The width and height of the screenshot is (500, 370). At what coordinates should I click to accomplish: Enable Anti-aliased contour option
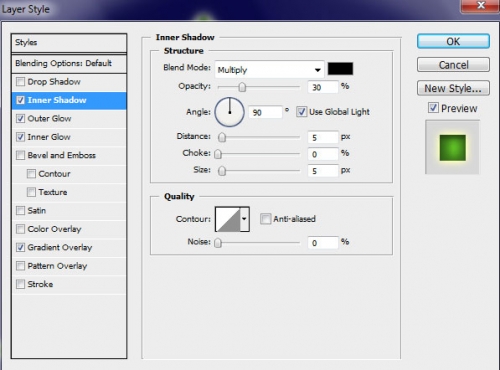265,219
